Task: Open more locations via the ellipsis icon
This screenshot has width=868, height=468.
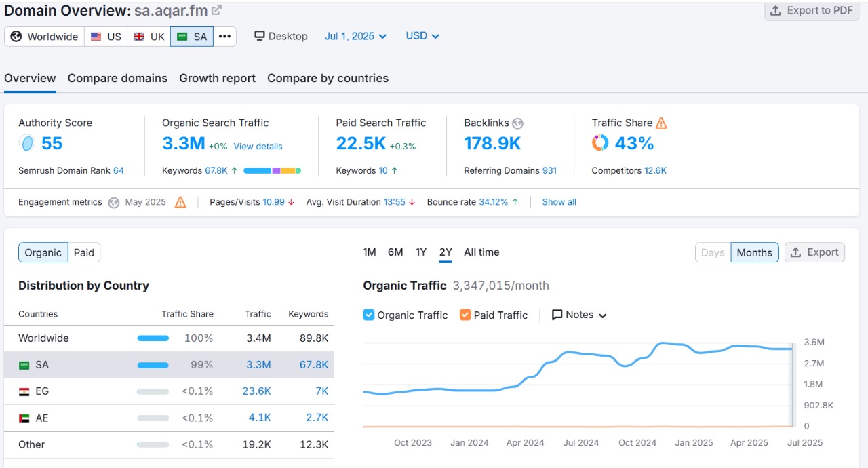Action: click(226, 36)
